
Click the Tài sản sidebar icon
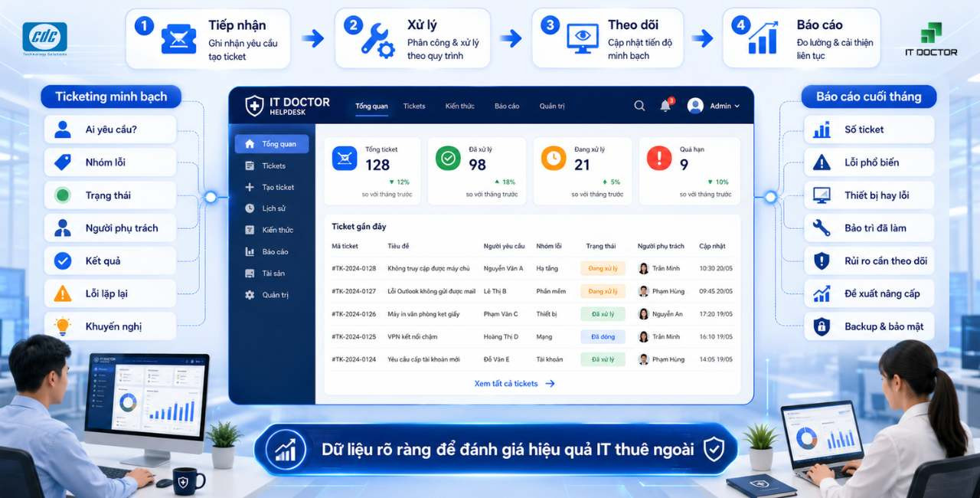click(250, 273)
